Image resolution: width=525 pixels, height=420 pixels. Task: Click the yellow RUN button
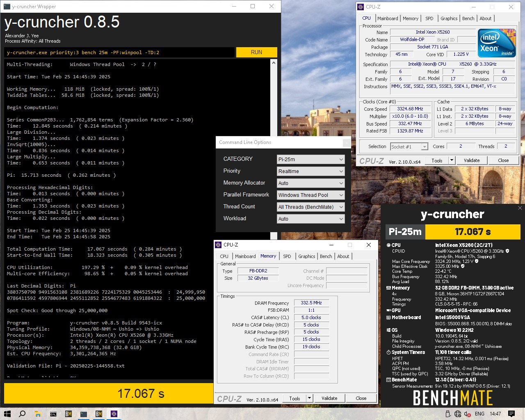point(257,52)
